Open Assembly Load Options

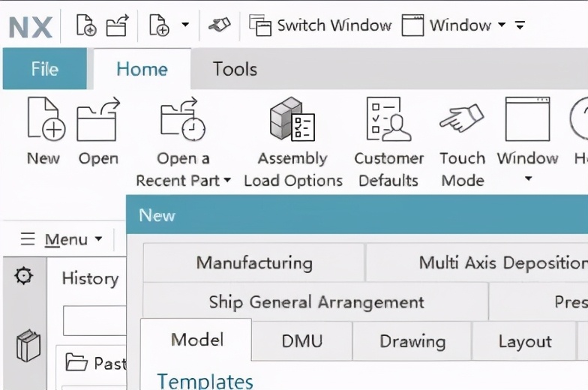pos(293,142)
